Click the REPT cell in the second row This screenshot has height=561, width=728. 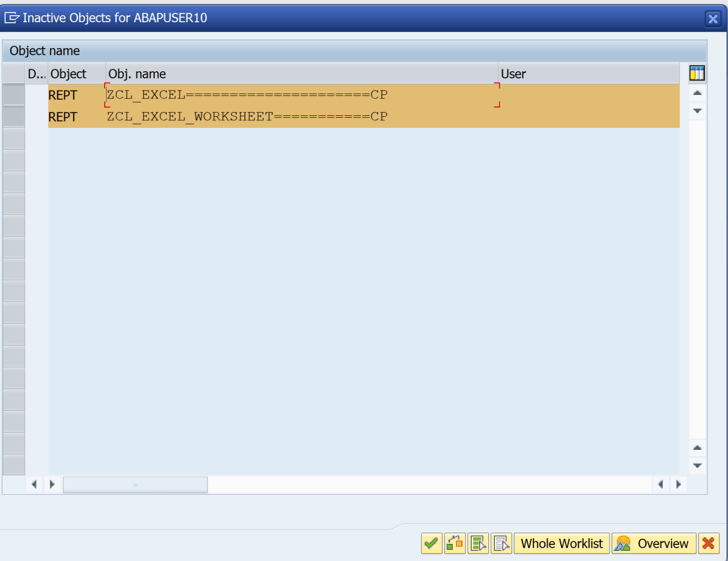pos(63,117)
